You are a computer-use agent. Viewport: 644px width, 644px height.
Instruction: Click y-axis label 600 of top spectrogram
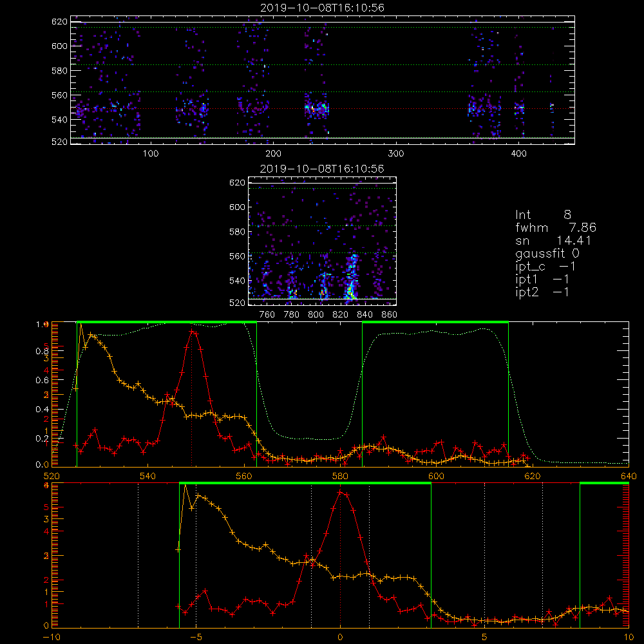(59, 46)
